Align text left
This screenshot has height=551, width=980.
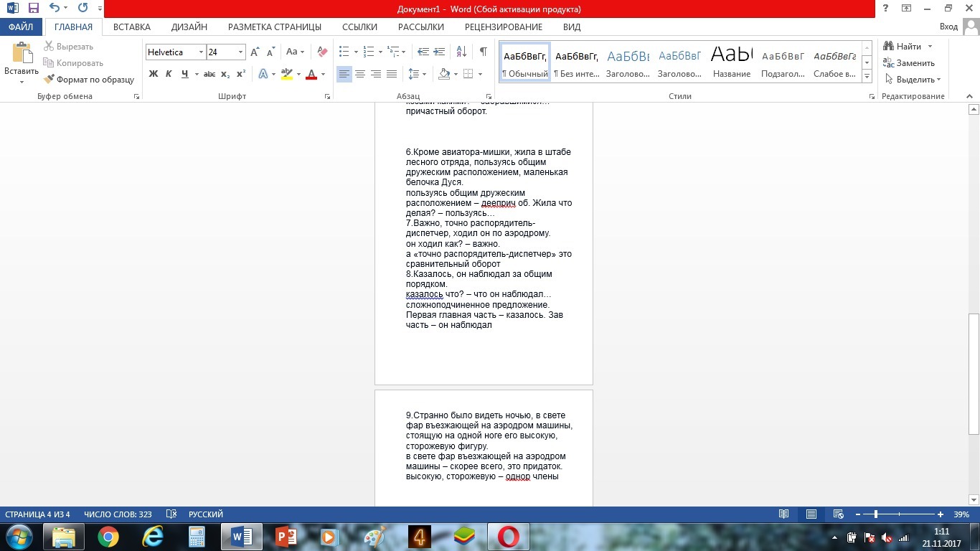click(x=344, y=74)
